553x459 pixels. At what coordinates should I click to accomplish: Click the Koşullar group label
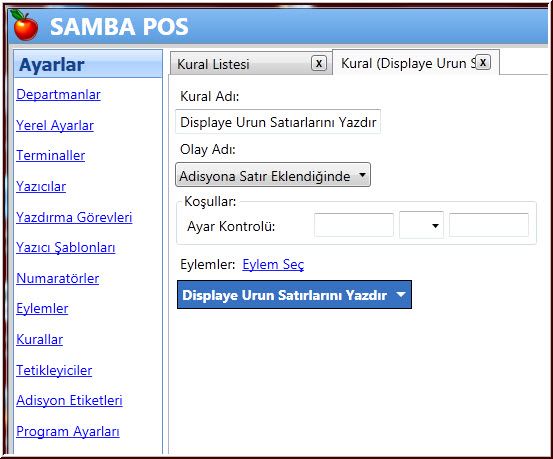coord(210,202)
